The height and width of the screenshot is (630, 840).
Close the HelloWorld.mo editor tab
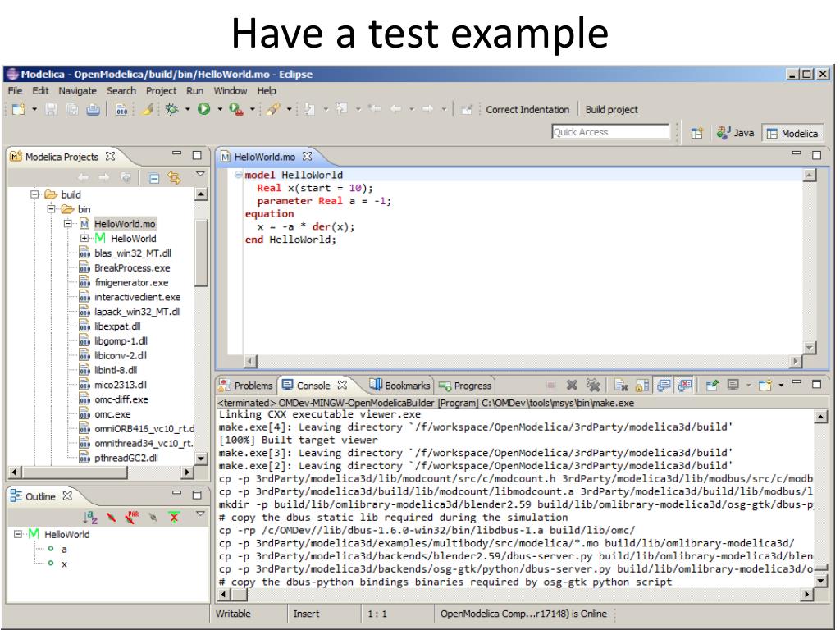click(307, 156)
